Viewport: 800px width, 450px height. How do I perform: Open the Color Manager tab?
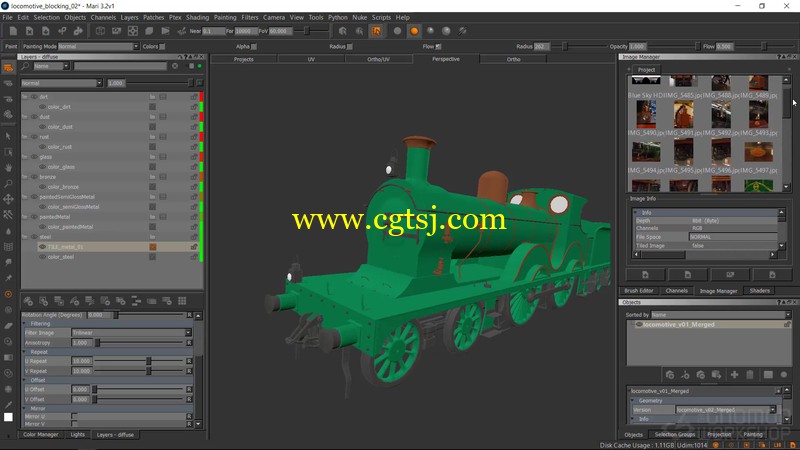point(41,435)
